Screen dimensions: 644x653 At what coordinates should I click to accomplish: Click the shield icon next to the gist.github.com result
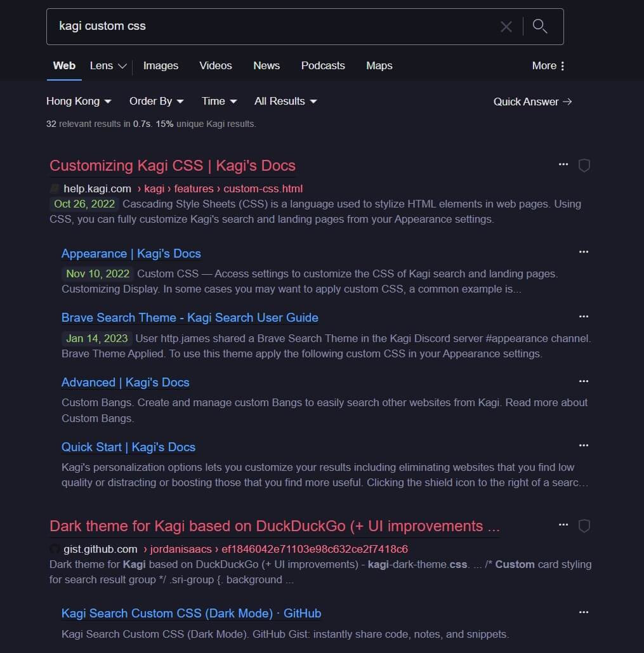(x=584, y=525)
